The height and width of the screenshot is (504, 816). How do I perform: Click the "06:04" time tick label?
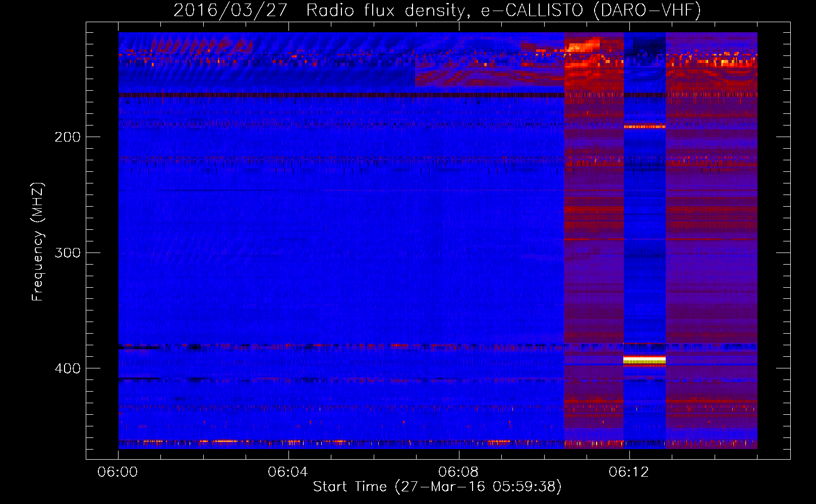point(288,472)
